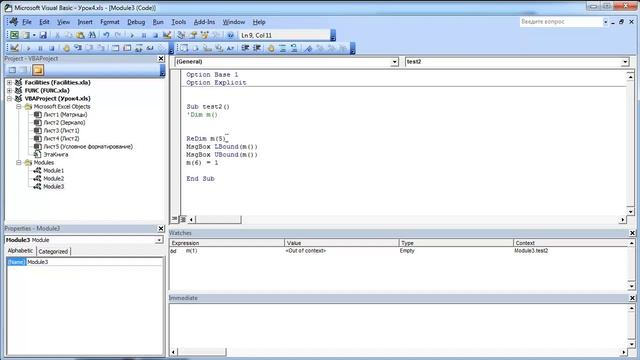Select ЭтаКнига in project tree
The image size is (640, 360).
click(56, 155)
